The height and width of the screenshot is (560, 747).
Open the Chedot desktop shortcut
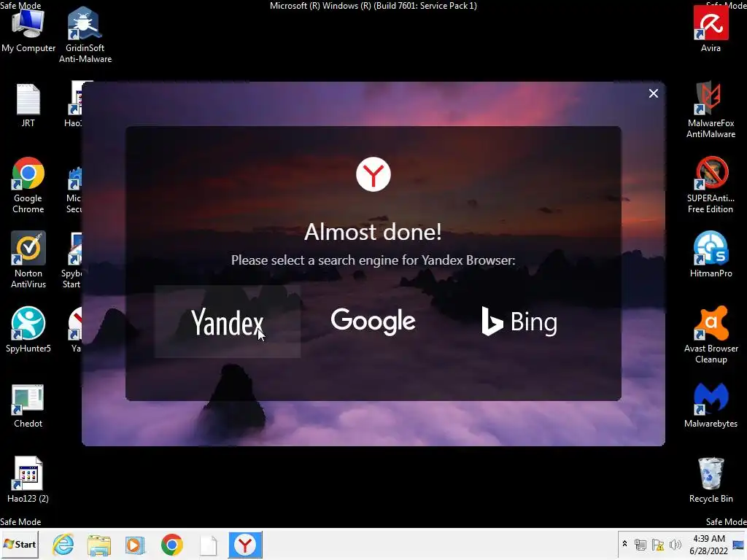(28, 405)
